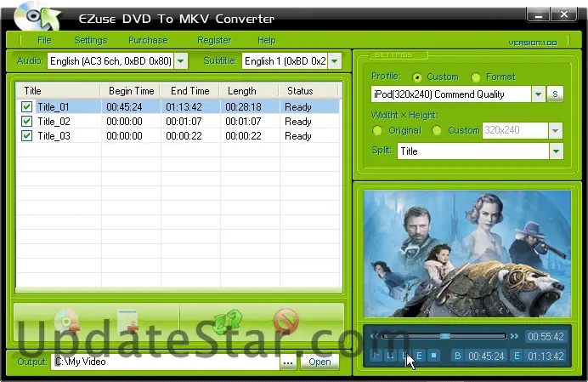
Task: Open the Register menu
Action: click(x=214, y=40)
